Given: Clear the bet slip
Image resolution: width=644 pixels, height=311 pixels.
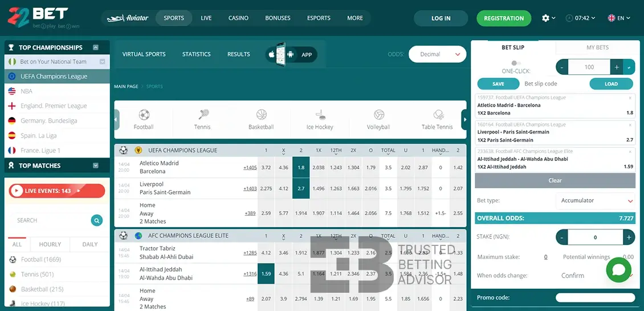Looking at the screenshot, I should (555, 180).
